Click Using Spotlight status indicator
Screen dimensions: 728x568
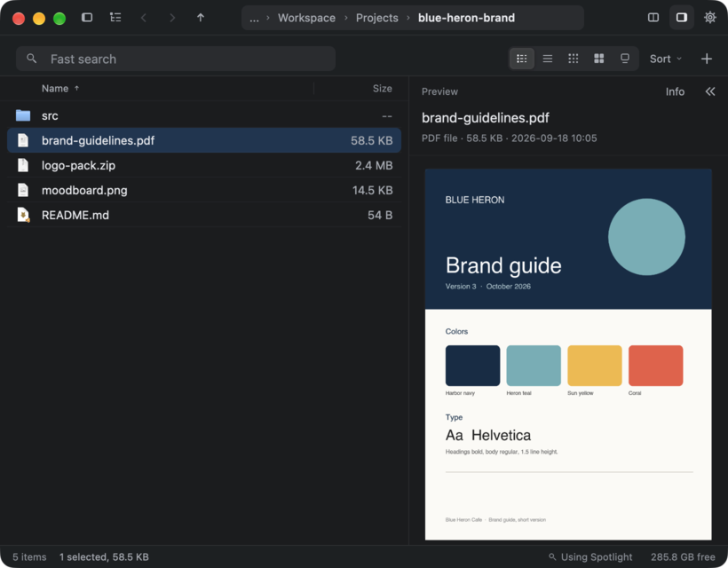[x=590, y=556]
